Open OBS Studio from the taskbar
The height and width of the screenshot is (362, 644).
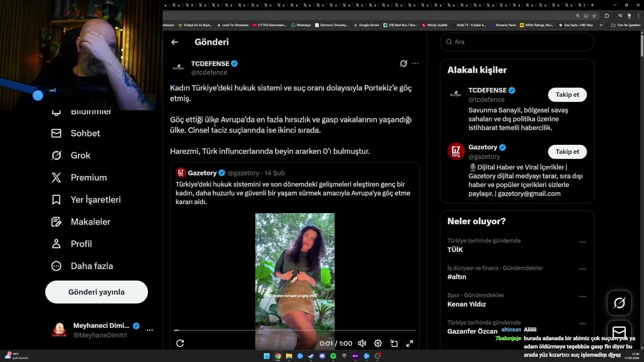pyautogui.click(x=377, y=356)
